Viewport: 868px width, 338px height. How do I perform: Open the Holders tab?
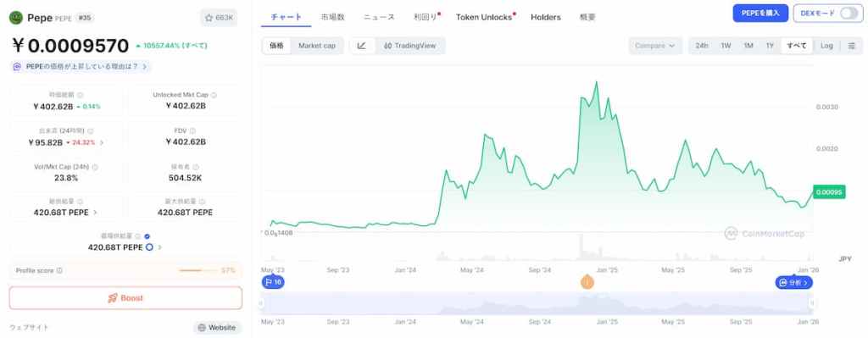click(x=546, y=17)
